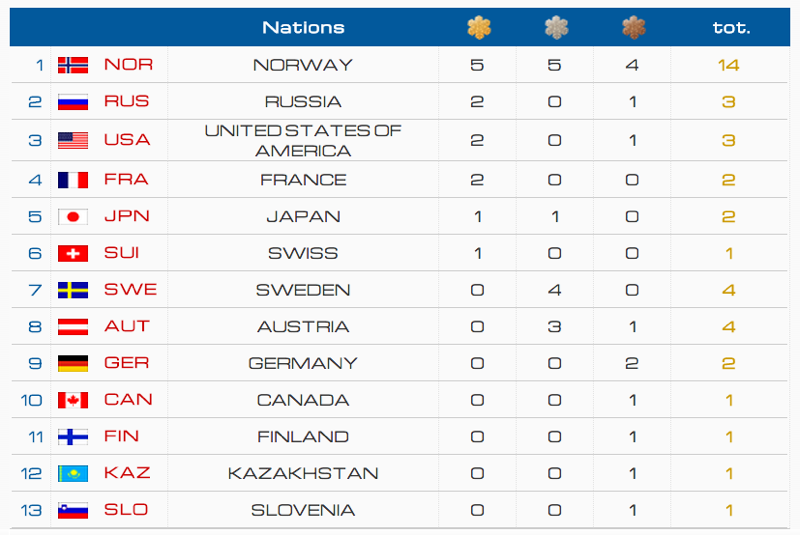This screenshot has width=800, height=535.
Task: Click the United States of America name
Action: [303, 141]
